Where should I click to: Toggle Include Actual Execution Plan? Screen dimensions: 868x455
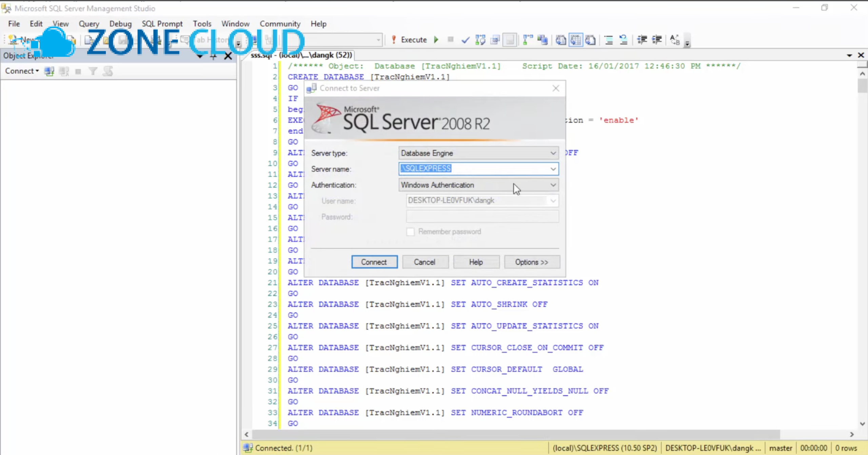(x=528, y=40)
